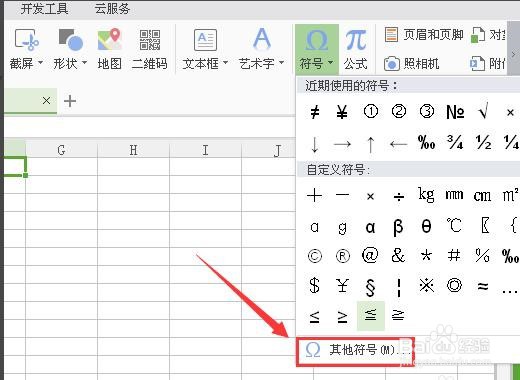Click the 符号 omega symbol icon

pyautogui.click(x=317, y=40)
